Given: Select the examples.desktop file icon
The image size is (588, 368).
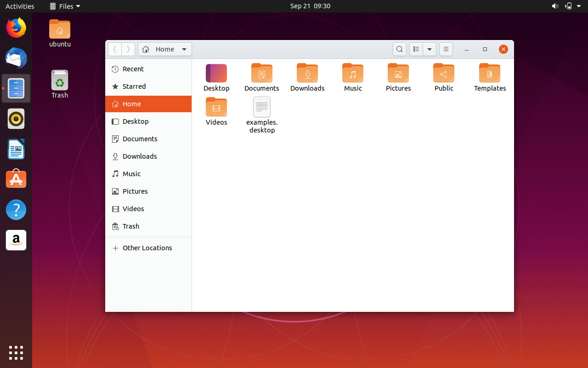Looking at the screenshot, I should 262,107.
